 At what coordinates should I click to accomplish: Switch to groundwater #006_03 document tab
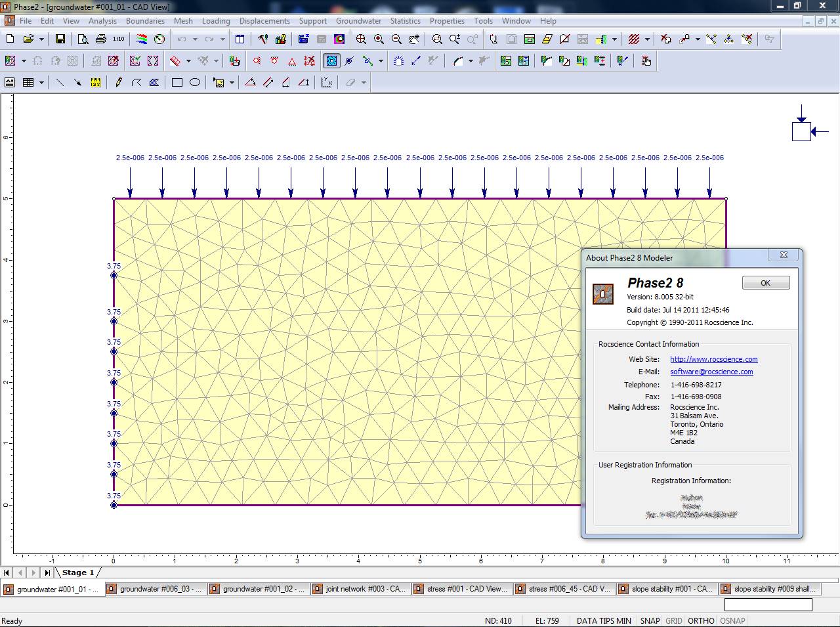click(156, 589)
